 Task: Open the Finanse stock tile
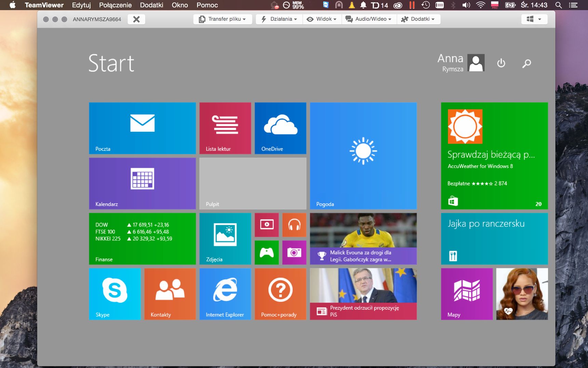pyautogui.click(x=142, y=239)
